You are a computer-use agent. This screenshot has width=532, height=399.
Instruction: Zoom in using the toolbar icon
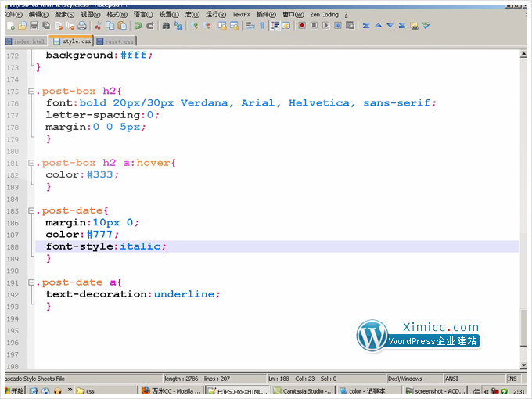coord(194,26)
